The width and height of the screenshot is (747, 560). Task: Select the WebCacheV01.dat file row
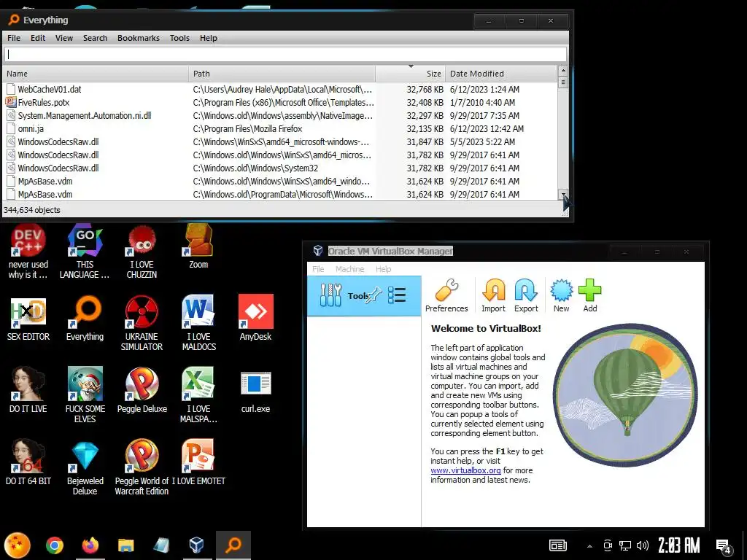(x=279, y=90)
